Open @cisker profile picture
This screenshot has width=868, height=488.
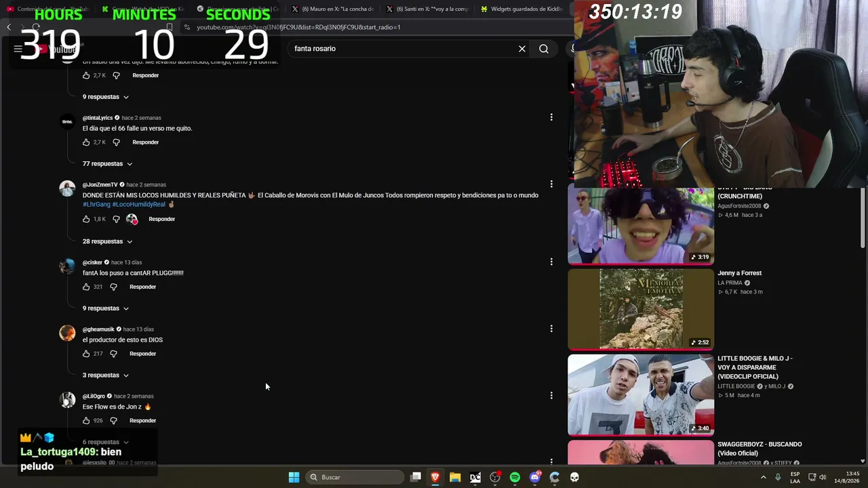[67, 266]
